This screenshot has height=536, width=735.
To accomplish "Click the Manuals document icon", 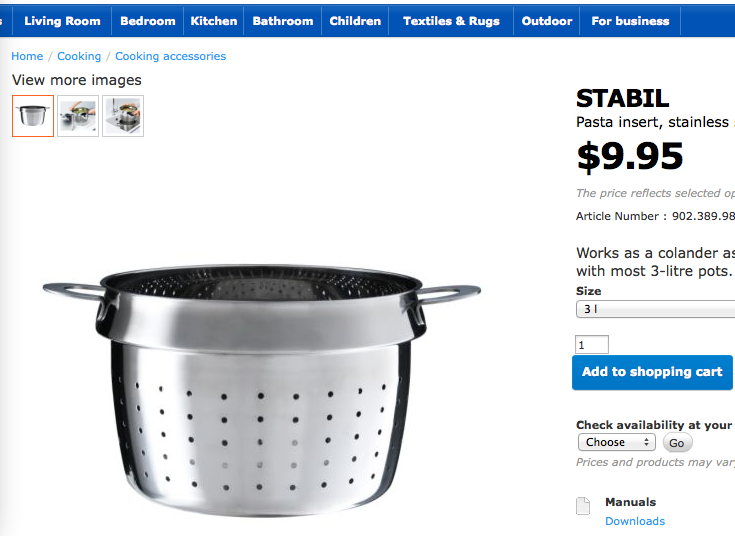I will tap(584, 507).
